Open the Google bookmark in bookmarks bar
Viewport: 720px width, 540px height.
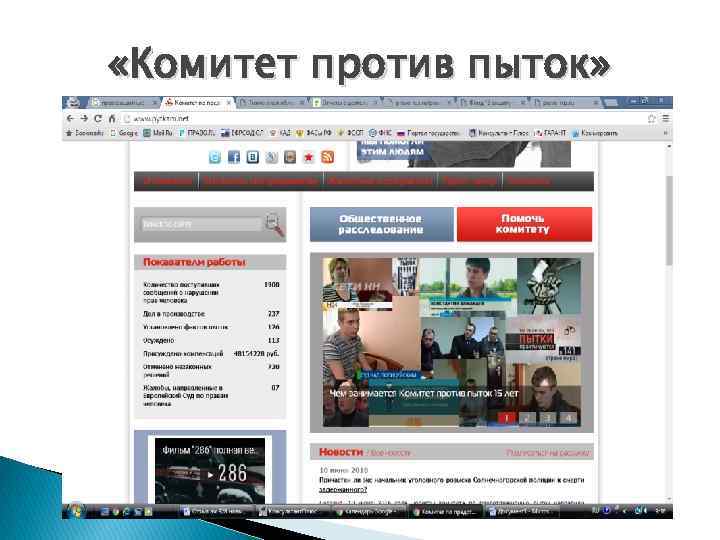click(x=124, y=133)
